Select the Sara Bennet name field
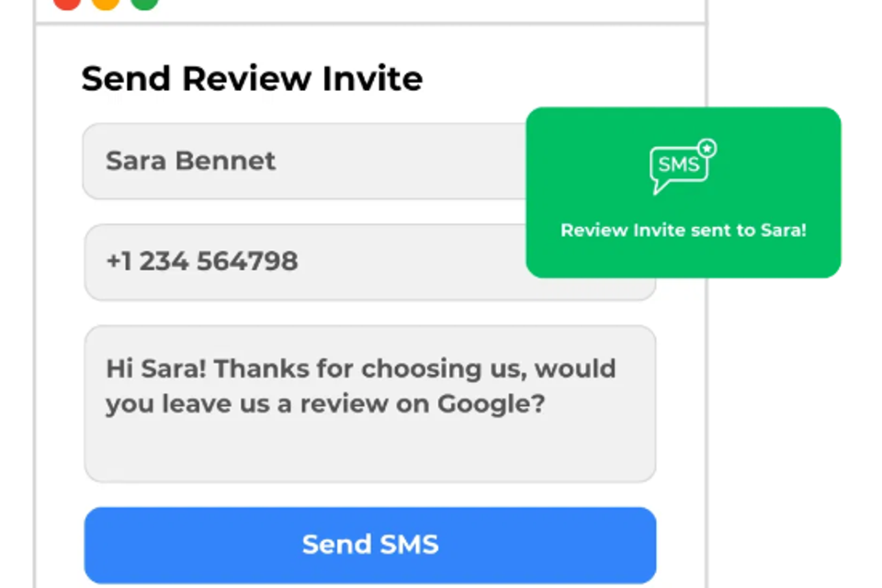The height and width of the screenshot is (588, 882). [305, 161]
